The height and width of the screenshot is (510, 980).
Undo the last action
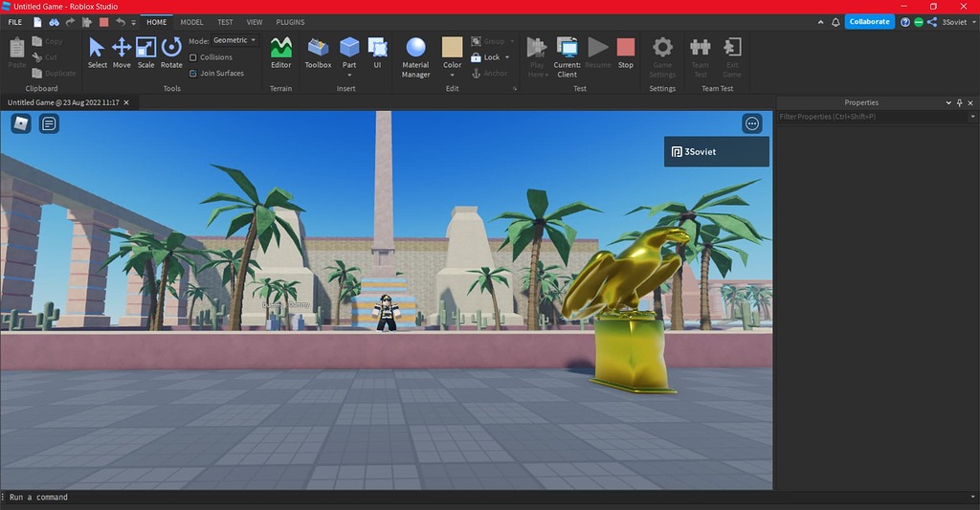120,22
